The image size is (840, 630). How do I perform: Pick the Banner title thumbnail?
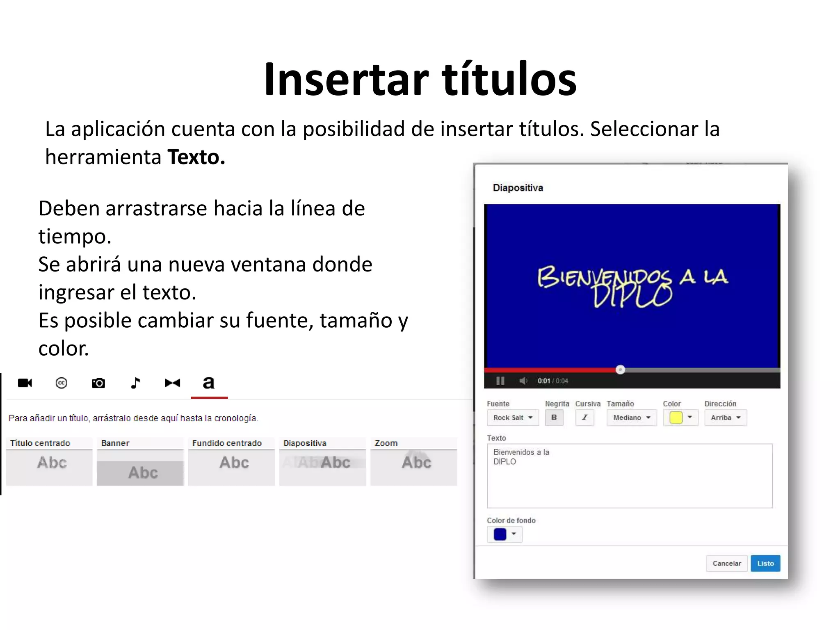tap(140, 462)
